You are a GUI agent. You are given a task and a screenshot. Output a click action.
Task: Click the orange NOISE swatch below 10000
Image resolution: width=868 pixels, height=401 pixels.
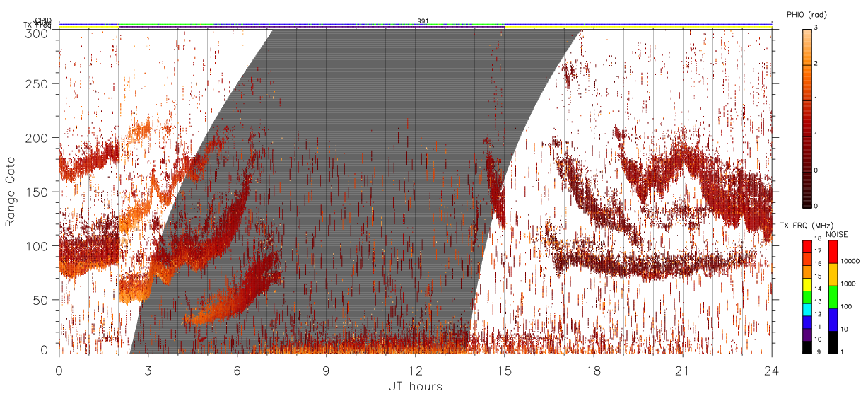coord(833,274)
